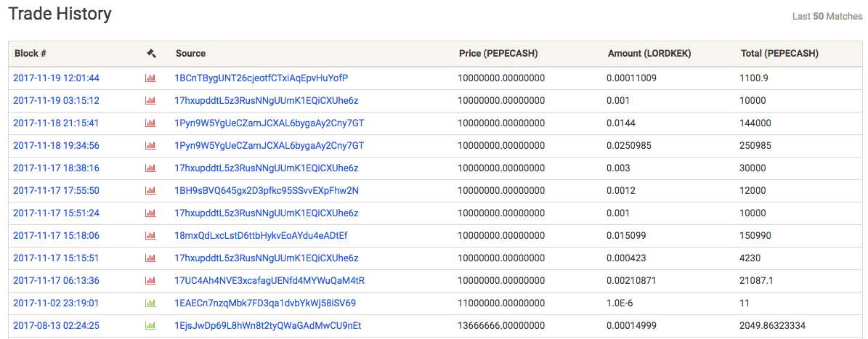The image size is (868, 339).
Task: Click the gavel icon in the table header
Action: pyautogui.click(x=151, y=54)
